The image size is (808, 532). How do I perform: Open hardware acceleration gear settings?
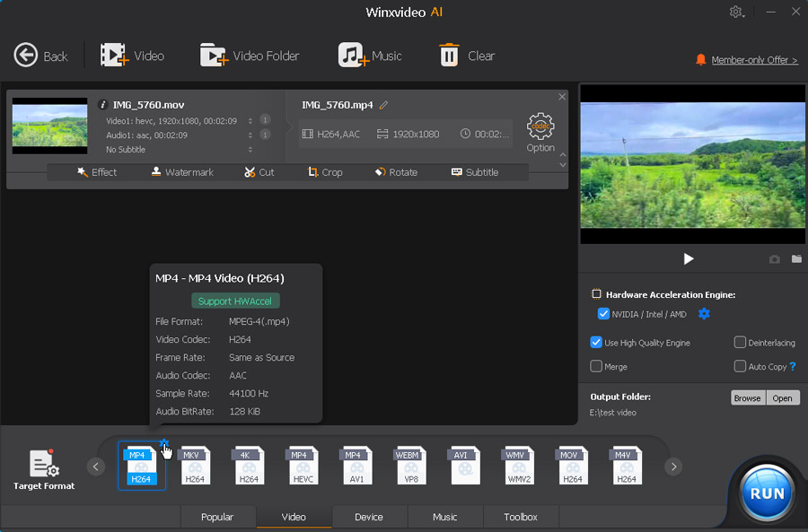(x=704, y=314)
